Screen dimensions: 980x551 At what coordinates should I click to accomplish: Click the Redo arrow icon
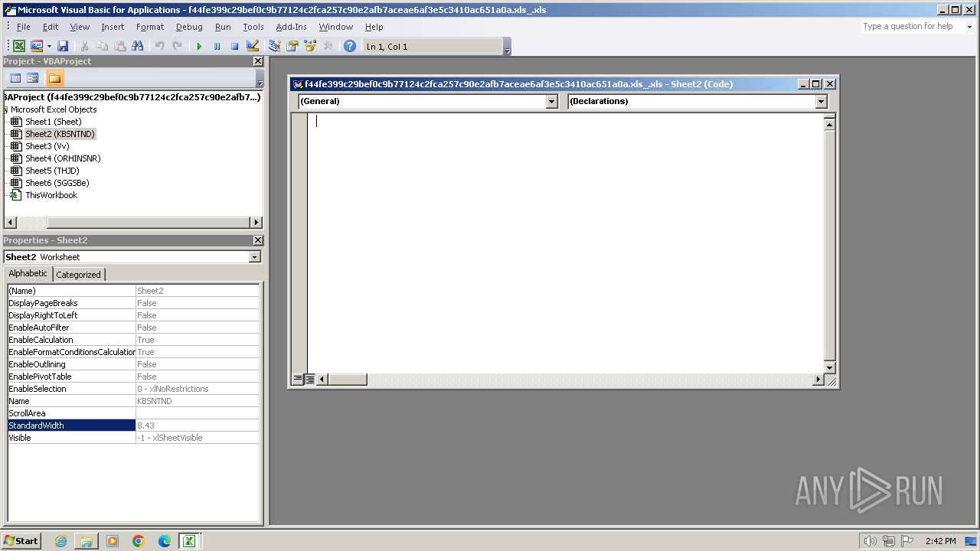[x=177, y=47]
